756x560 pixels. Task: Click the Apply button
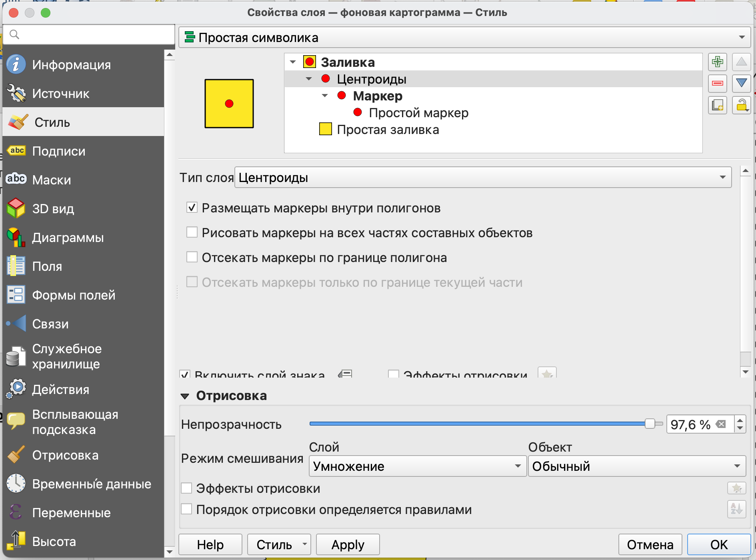point(348,544)
